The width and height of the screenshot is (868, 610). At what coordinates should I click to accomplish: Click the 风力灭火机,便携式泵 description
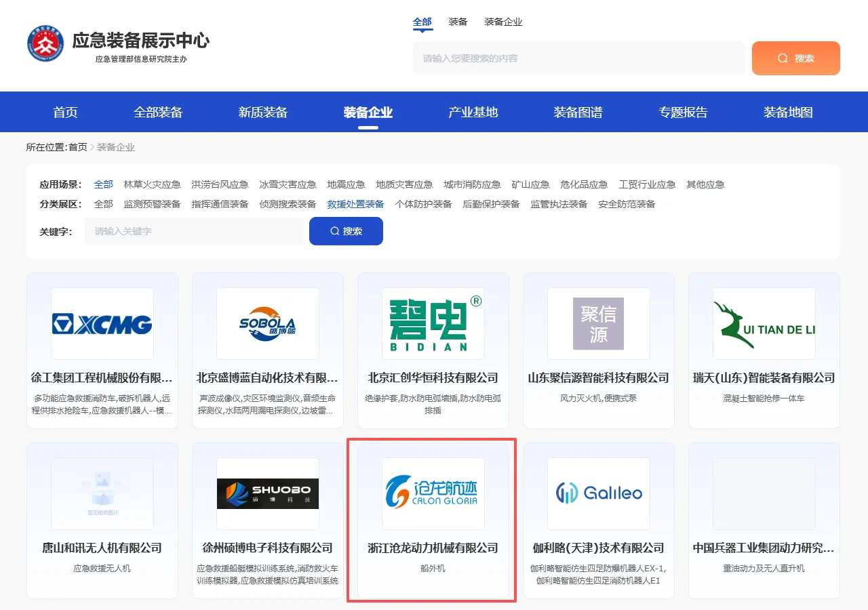coord(599,398)
